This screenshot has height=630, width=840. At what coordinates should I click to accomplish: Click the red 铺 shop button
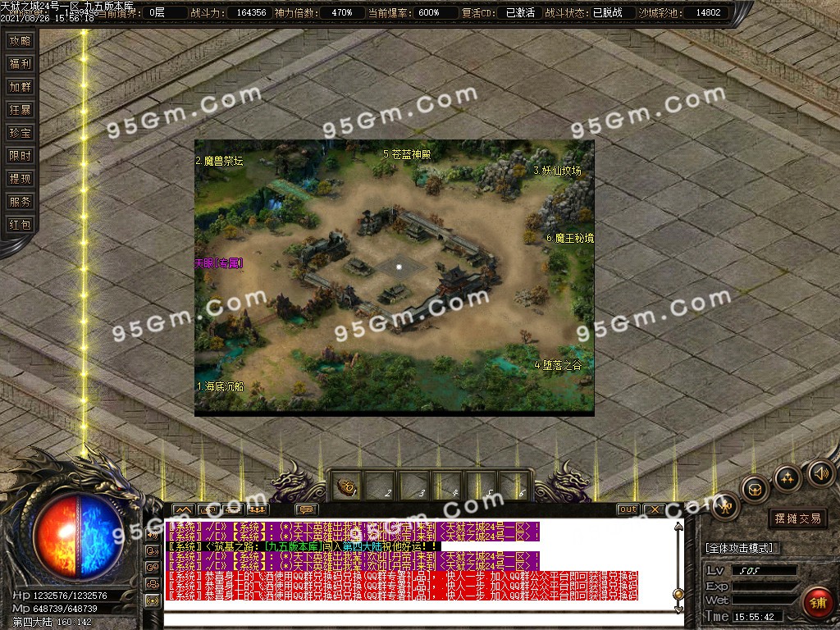[818, 603]
